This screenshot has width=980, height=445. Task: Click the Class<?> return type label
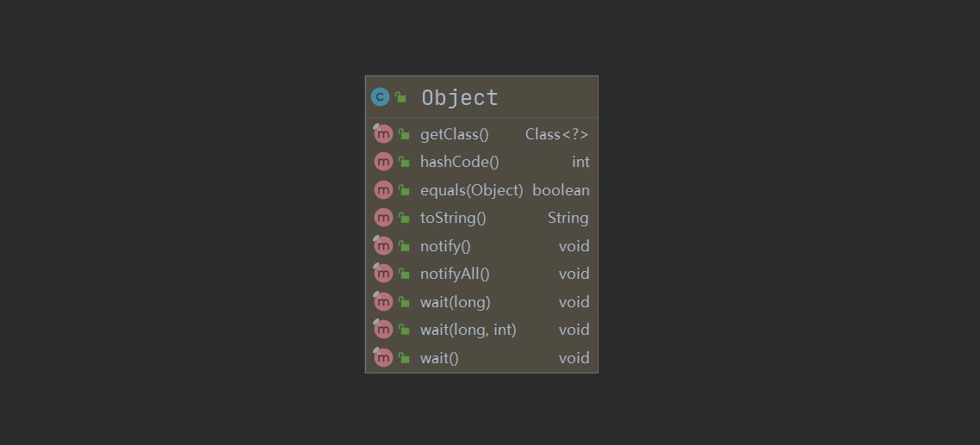[x=556, y=134]
